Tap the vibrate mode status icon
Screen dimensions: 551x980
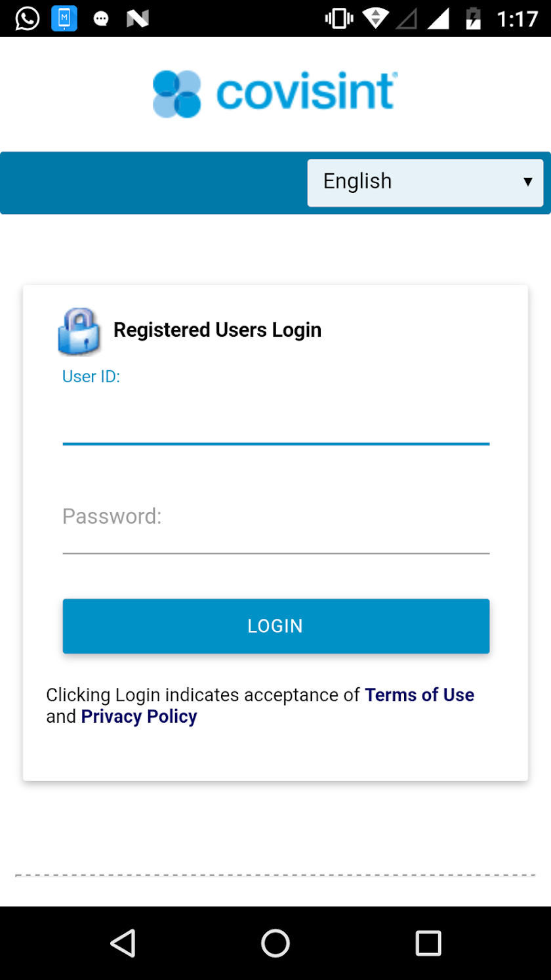[x=338, y=18]
